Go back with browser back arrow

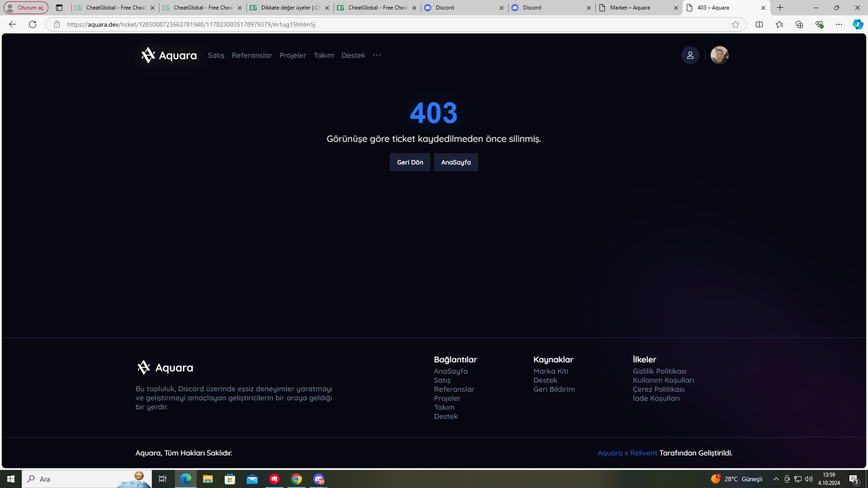(x=13, y=24)
